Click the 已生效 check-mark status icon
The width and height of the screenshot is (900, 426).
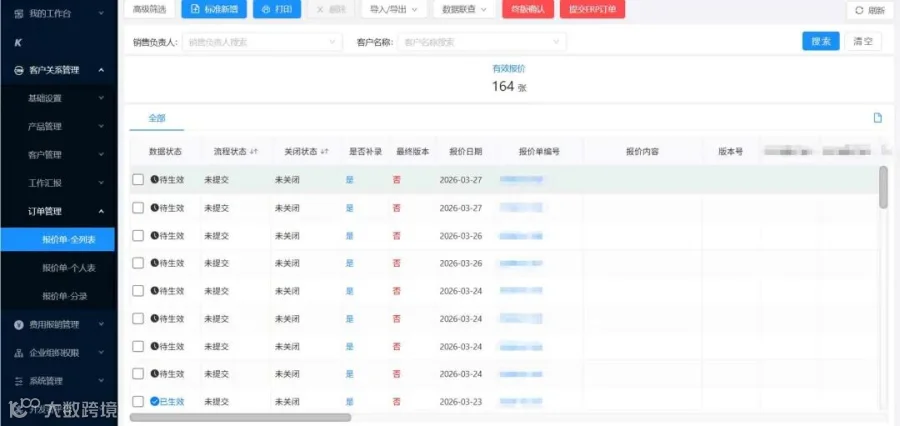click(x=154, y=401)
